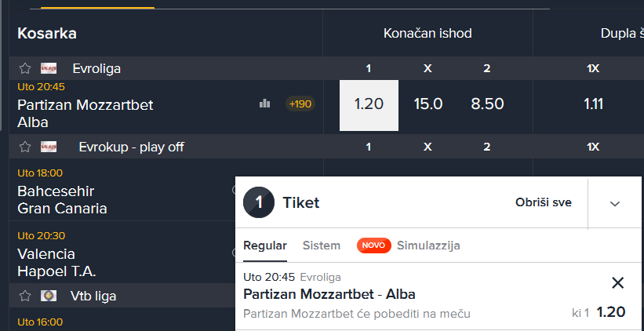Open the Simulazzija tab

pyautogui.click(x=428, y=246)
